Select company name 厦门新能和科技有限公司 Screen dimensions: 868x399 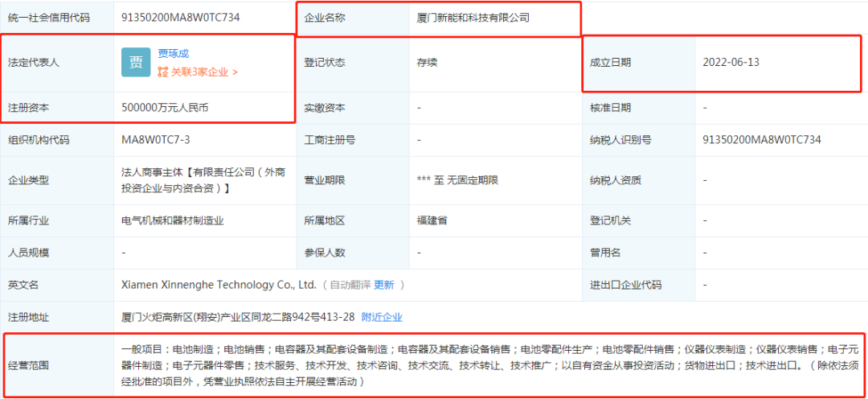click(x=473, y=18)
